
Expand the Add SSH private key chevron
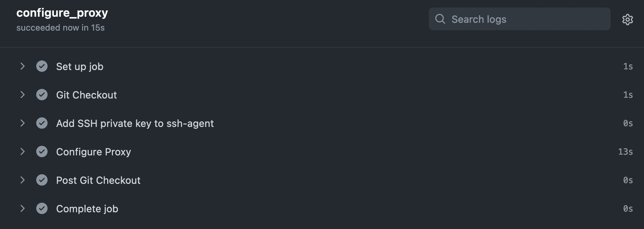tap(22, 123)
